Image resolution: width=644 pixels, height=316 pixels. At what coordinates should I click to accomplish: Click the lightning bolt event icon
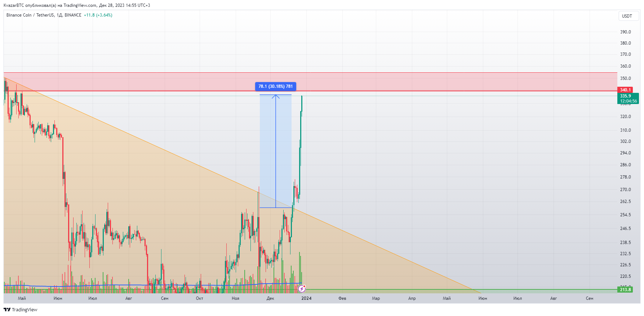302,289
